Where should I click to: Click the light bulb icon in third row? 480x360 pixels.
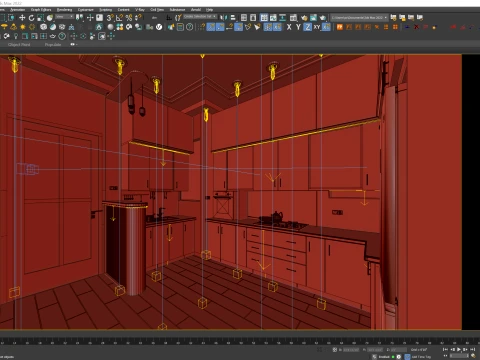click(x=16, y=36)
